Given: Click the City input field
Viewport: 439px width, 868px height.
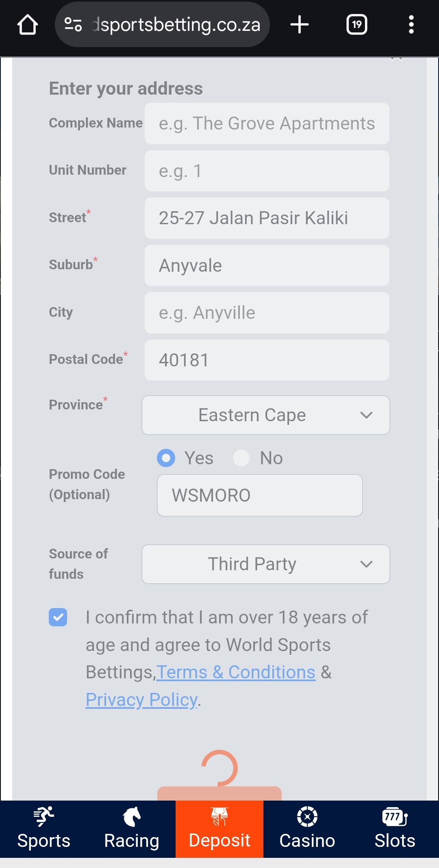Looking at the screenshot, I should pos(266,313).
